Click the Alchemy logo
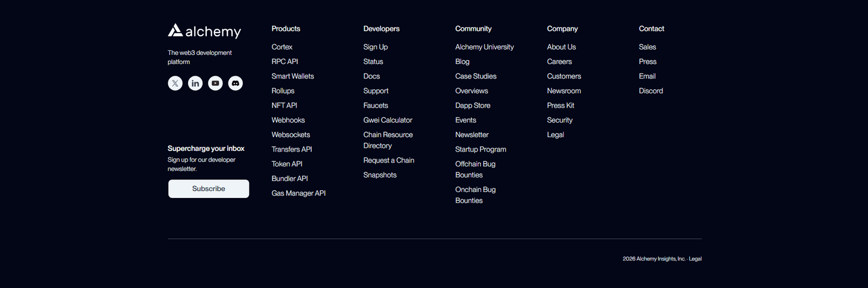Screen dimensions: 868x288 (204, 31)
